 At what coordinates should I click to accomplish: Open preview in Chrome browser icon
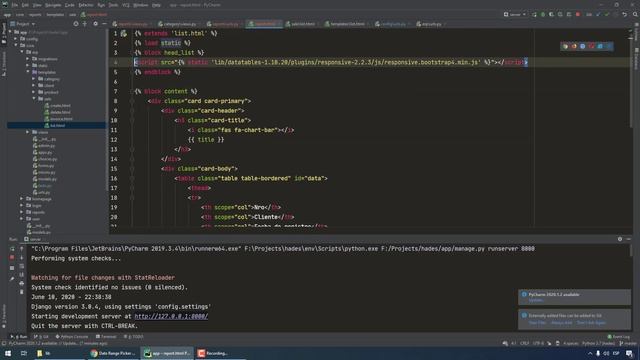pos(565,46)
